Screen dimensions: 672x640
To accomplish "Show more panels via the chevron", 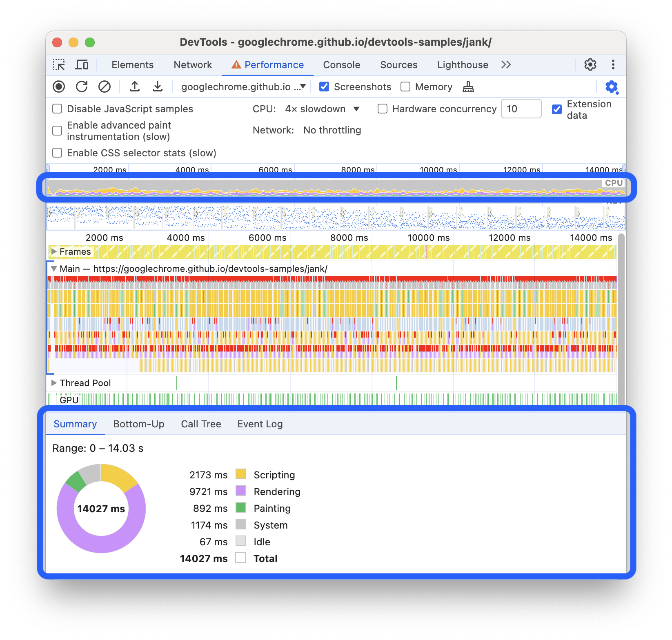I will coord(506,64).
